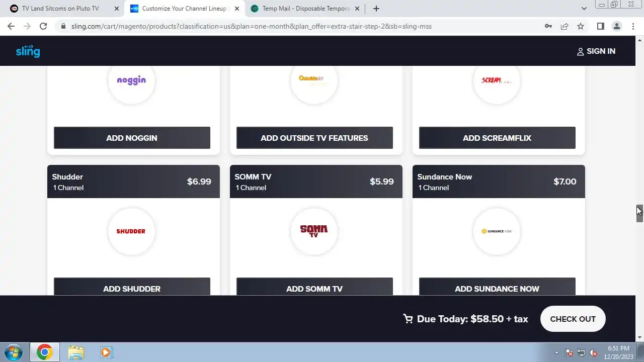Image resolution: width=644 pixels, height=362 pixels.
Task: Click the Chrome taskbar icon
Action: pos(44,352)
